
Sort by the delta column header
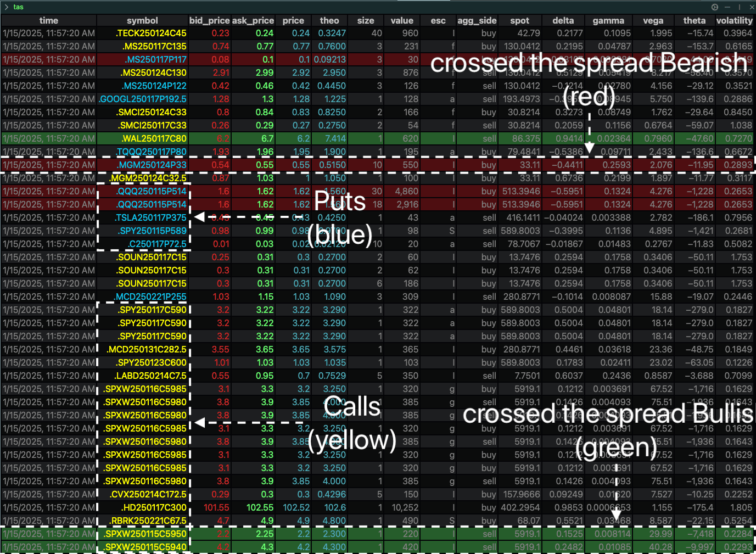coord(563,20)
